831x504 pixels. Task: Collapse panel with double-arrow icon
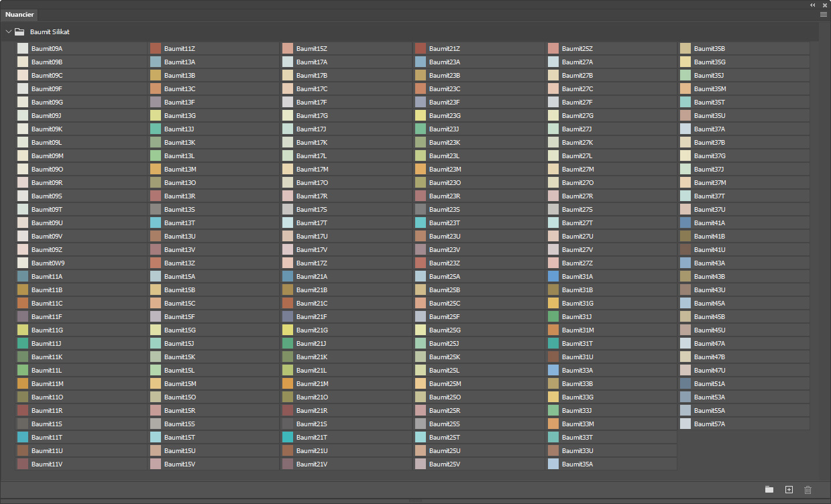pyautogui.click(x=813, y=4)
